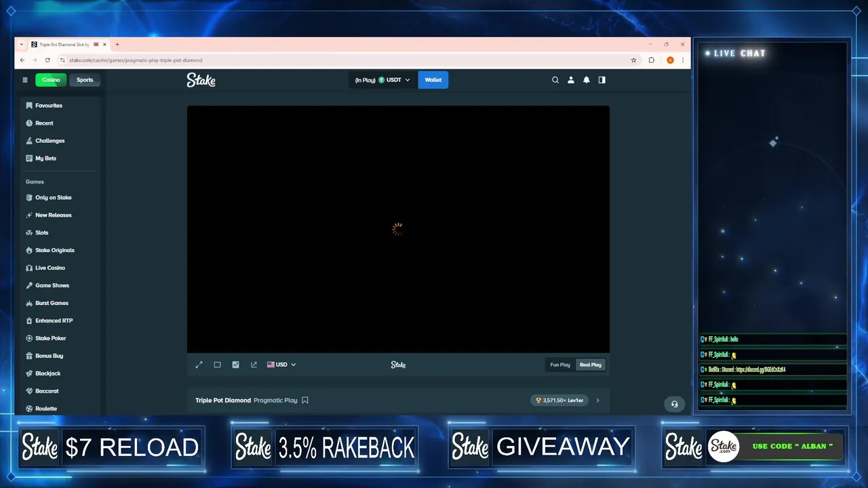Open live support headset button
The height and width of the screenshot is (488, 868).
pyautogui.click(x=674, y=405)
